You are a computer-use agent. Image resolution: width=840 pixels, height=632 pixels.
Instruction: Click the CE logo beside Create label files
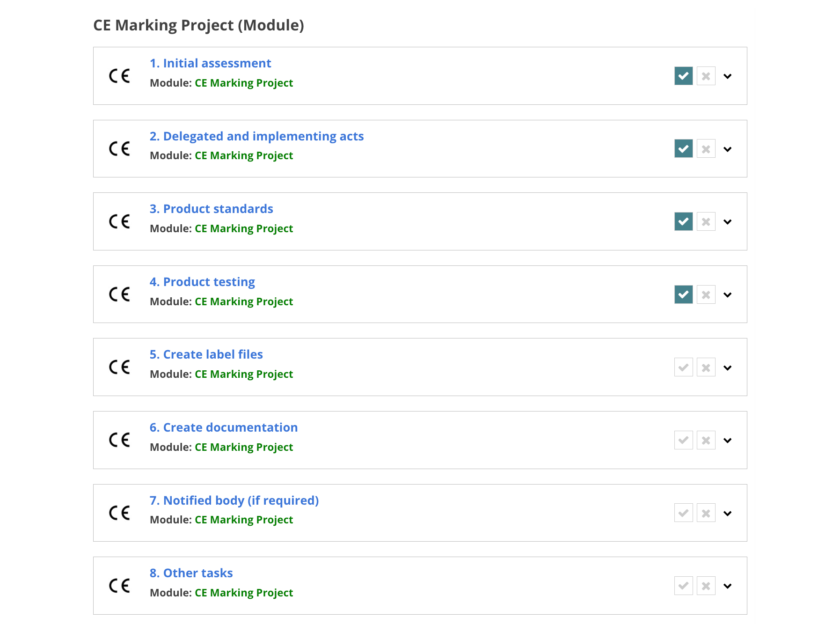point(119,367)
